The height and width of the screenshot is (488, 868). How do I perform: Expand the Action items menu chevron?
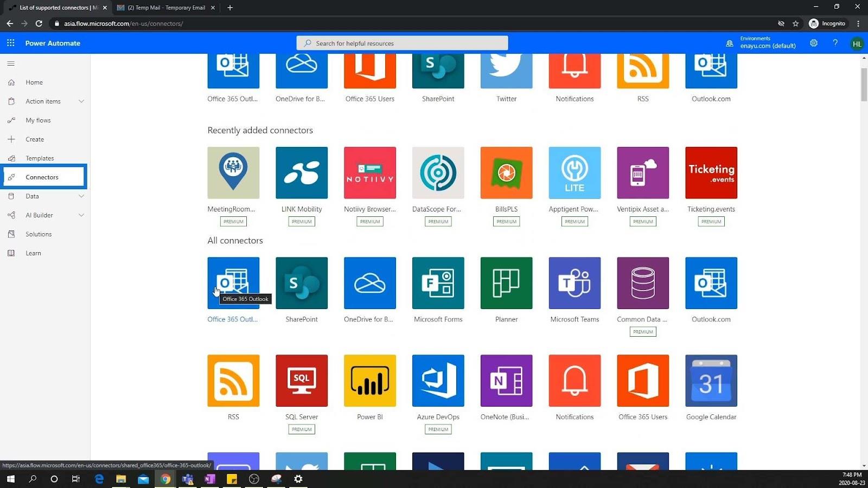pyautogui.click(x=81, y=101)
